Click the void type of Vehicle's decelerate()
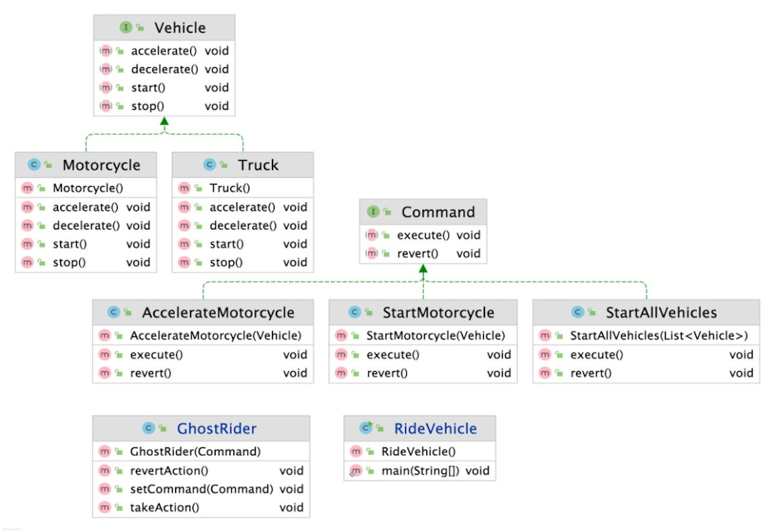The height and width of the screenshot is (532, 775). [217, 69]
